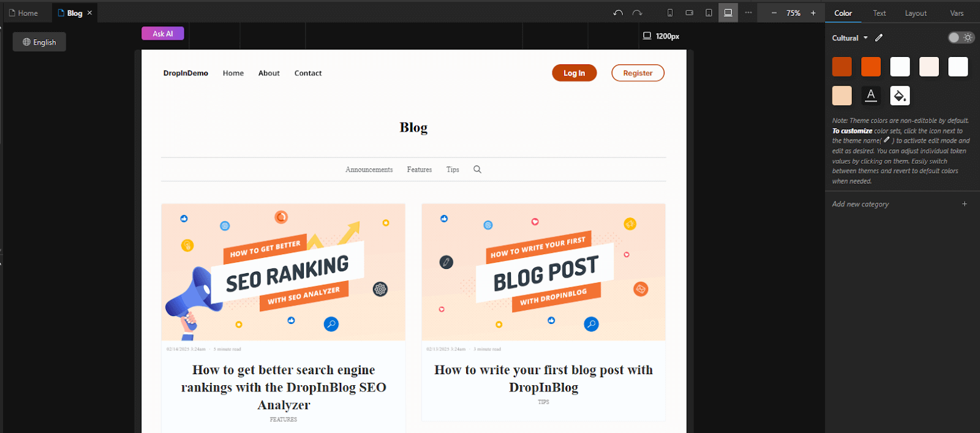The width and height of the screenshot is (980, 433).
Task: Open the Cultural theme dropdown
Action: point(850,38)
